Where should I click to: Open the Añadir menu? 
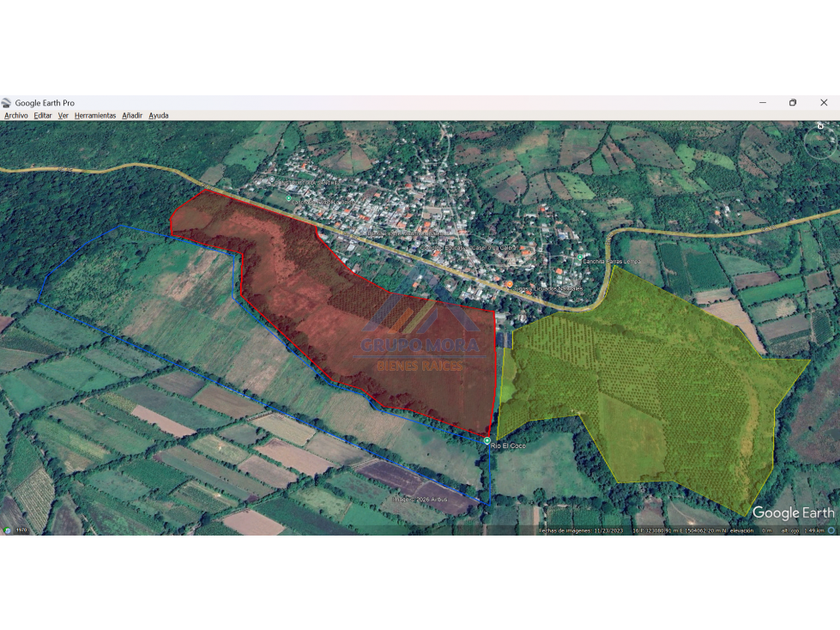pyautogui.click(x=132, y=115)
